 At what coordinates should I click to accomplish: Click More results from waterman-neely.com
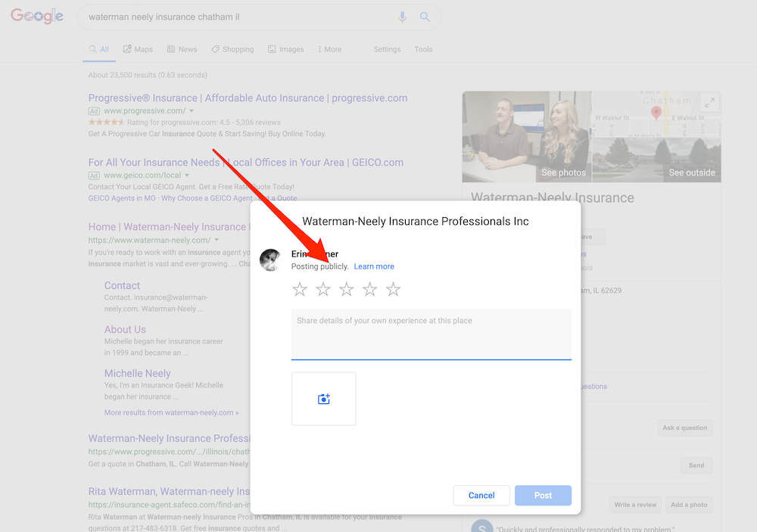click(x=171, y=412)
